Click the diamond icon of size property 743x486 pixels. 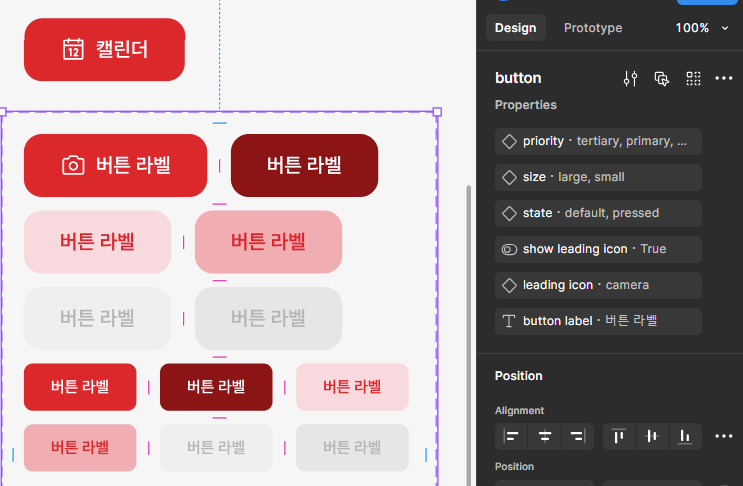509,177
